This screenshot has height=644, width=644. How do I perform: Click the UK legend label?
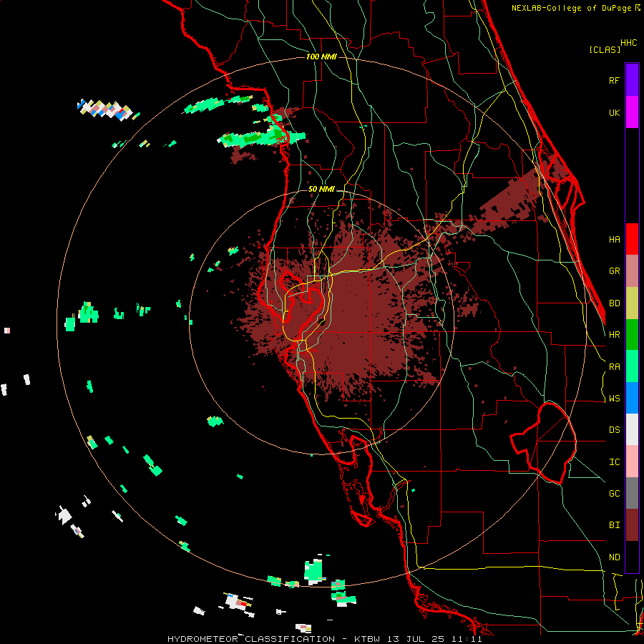tap(614, 112)
